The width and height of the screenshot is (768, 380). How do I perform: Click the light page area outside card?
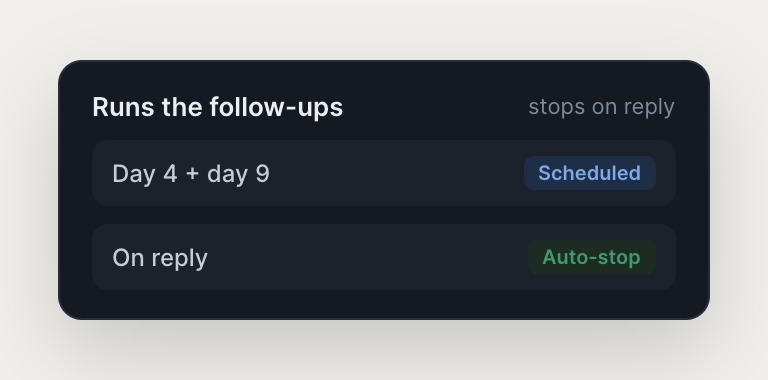tap(384, 27)
